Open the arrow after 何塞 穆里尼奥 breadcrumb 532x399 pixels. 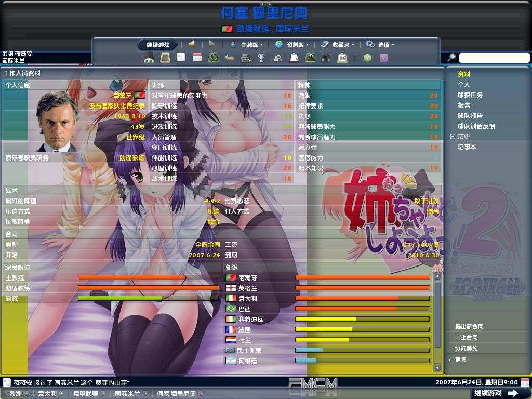(x=201, y=394)
